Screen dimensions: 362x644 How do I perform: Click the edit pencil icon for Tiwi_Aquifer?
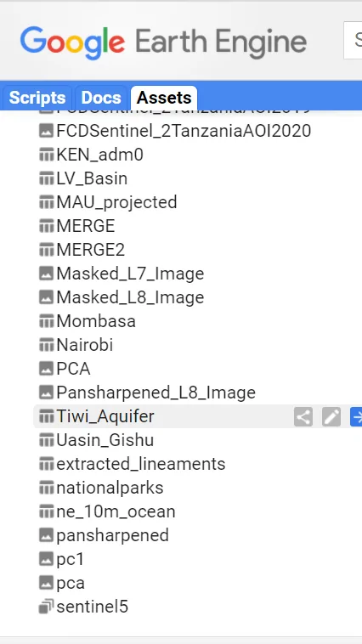pos(331,417)
